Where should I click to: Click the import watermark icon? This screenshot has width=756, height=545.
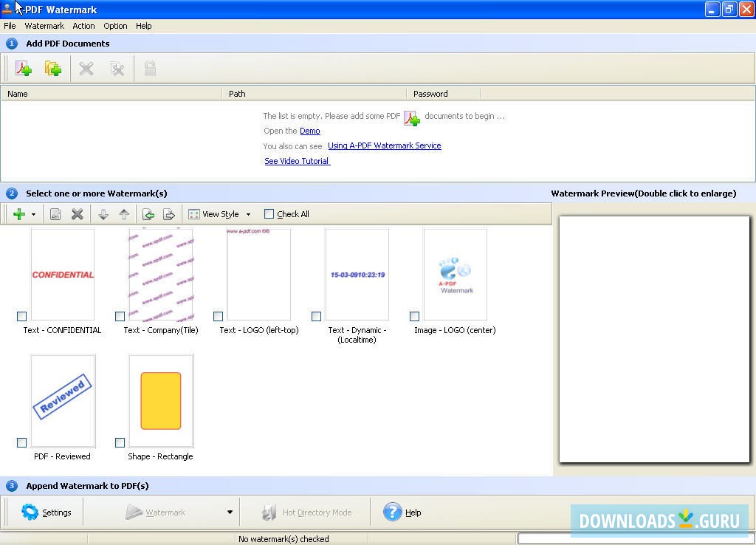148,214
